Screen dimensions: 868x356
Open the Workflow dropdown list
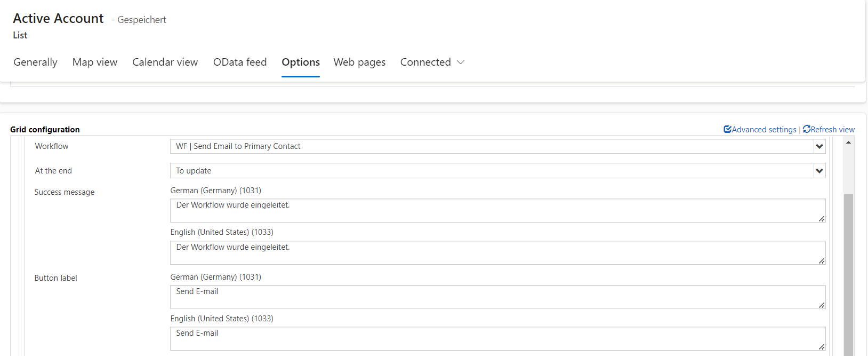[x=819, y=146]
